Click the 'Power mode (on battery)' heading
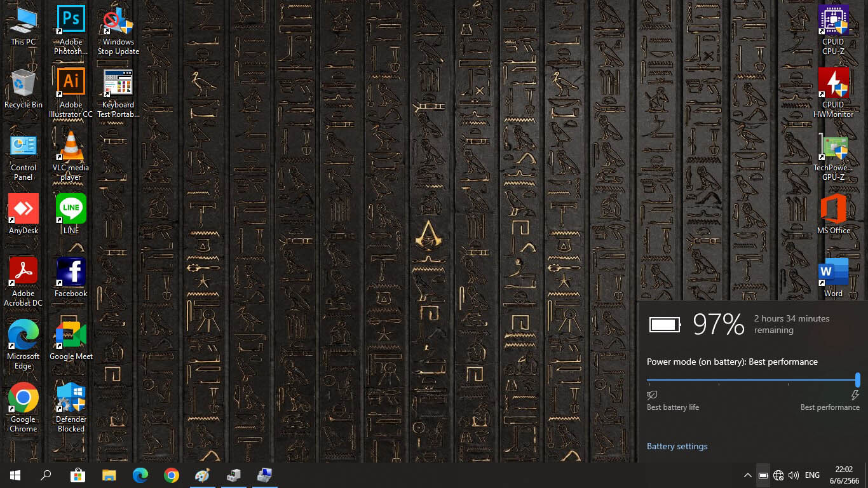Image resolution: width=868 pixels, height=488 pixels. (732, 362)
